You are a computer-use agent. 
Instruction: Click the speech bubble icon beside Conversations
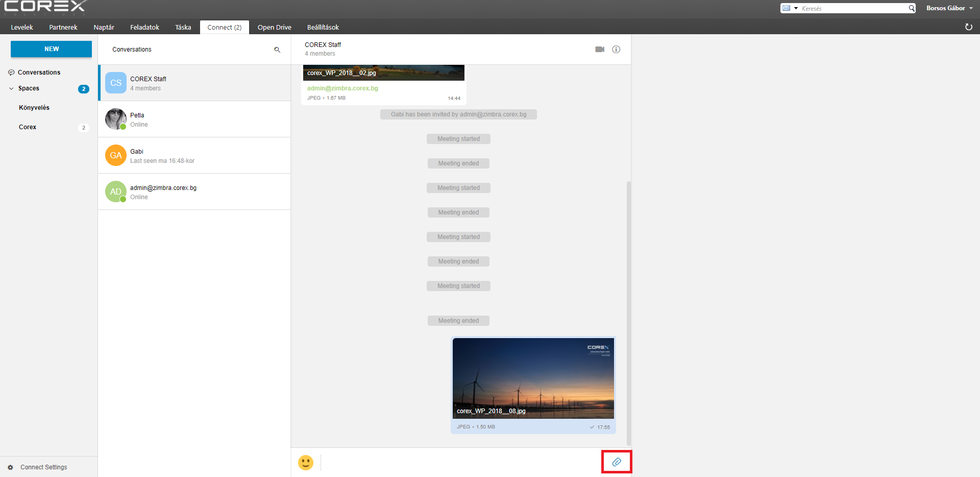tap(11, 73)
